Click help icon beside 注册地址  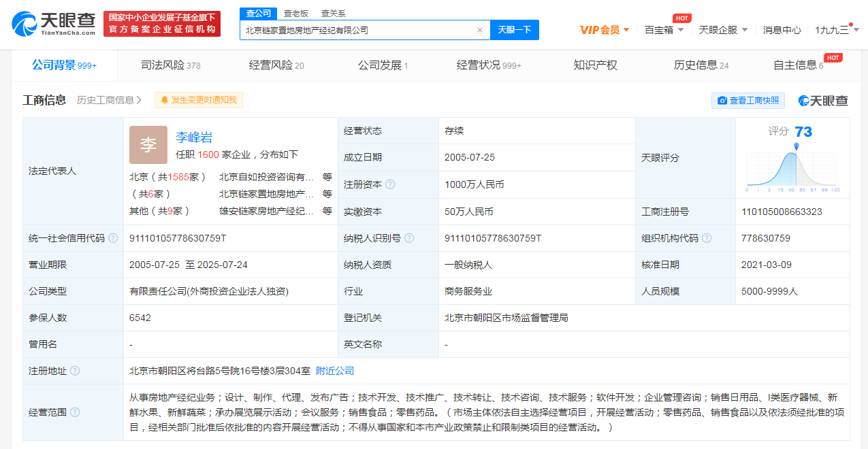[x=75, y=371]
